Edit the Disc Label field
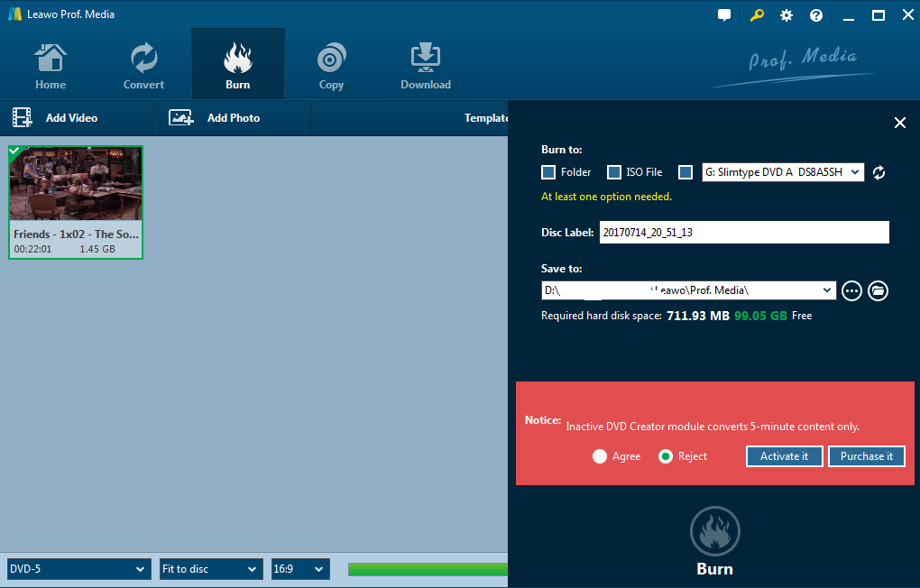Image resolution: width=920 pixels, height=588 pixels. [744, 233]
